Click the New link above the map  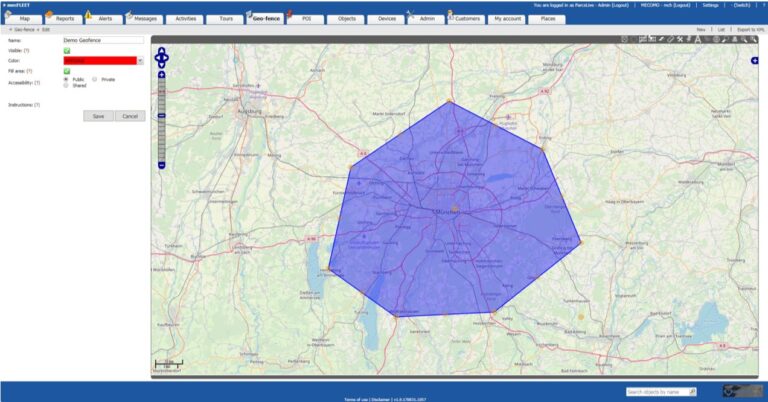[x=701, y=29]
